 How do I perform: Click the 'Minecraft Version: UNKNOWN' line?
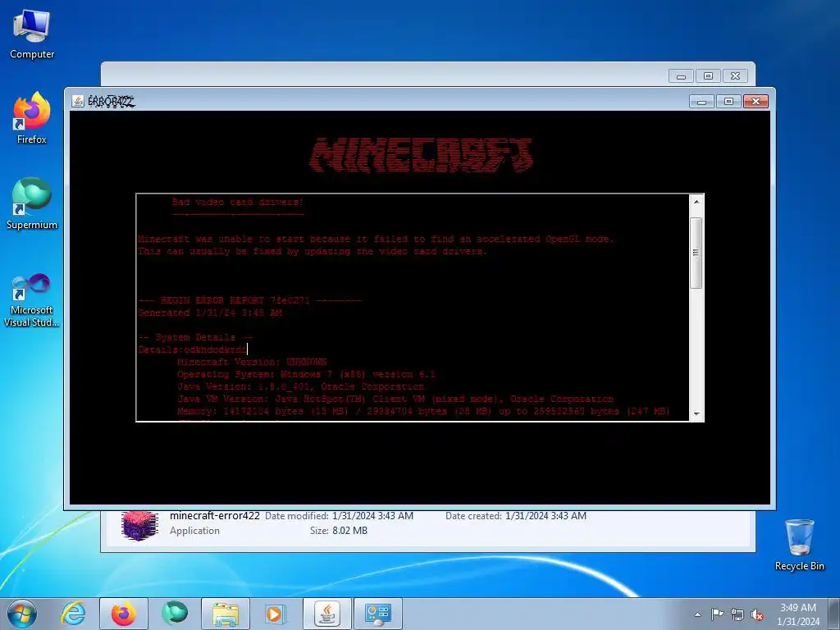click(x=252, y=362)
